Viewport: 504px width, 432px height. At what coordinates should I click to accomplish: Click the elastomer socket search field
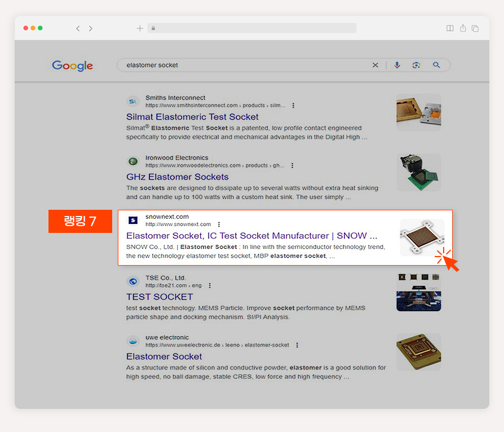(x=283, y=65)
